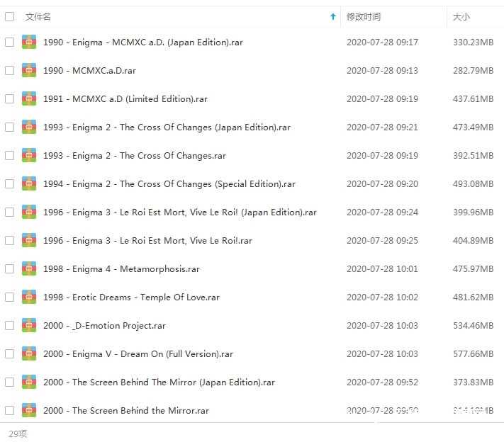Click modified time 2020-07-28 10:01
504x442 pixels.
pyautogui.click(x=382, y=268)
